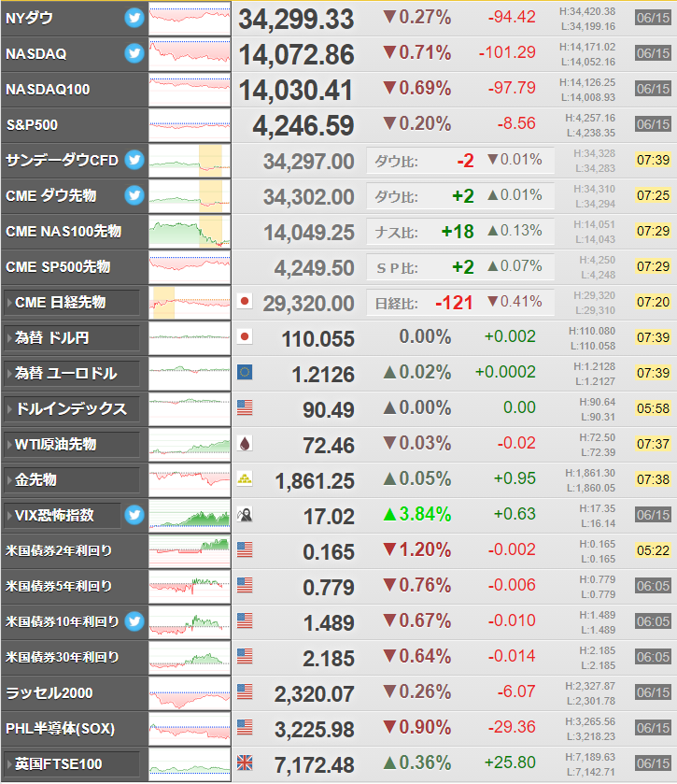Image resolution: width=677 pixels, height=784 pixels.
Task: Click the 10年利回り value 1.489
Action: 329,623
